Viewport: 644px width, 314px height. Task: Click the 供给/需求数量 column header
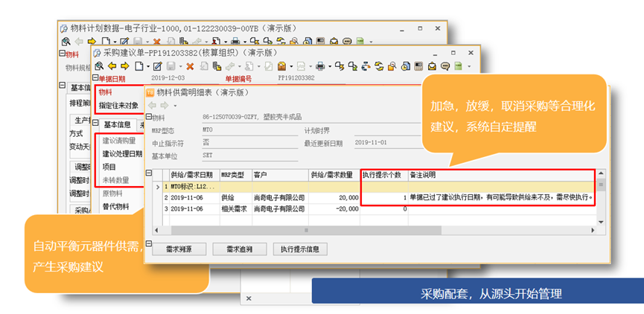[x=334, y=175]
